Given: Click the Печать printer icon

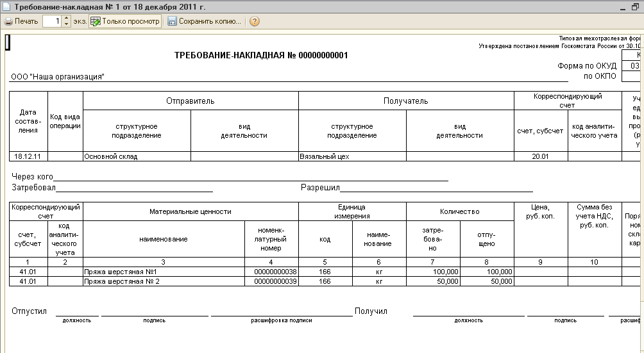Looking at the screenshot, I should click(x=8, y=21).
